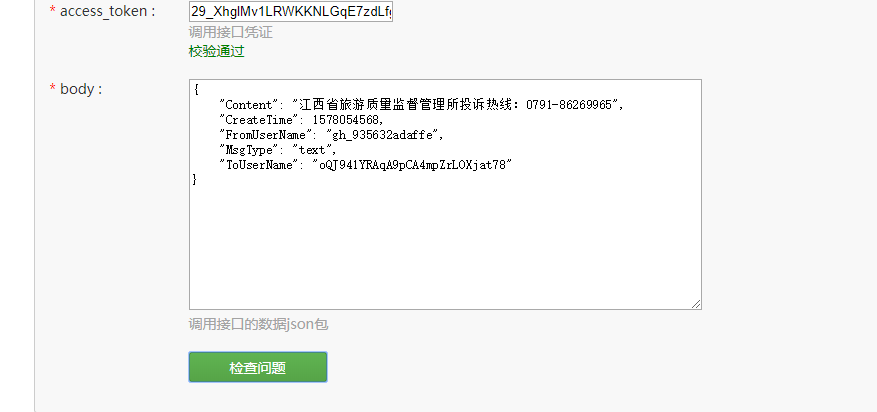This screenshot has height=412, width=877.
Task: Click the MsgType value "text"
Action: tap(313, 150)
